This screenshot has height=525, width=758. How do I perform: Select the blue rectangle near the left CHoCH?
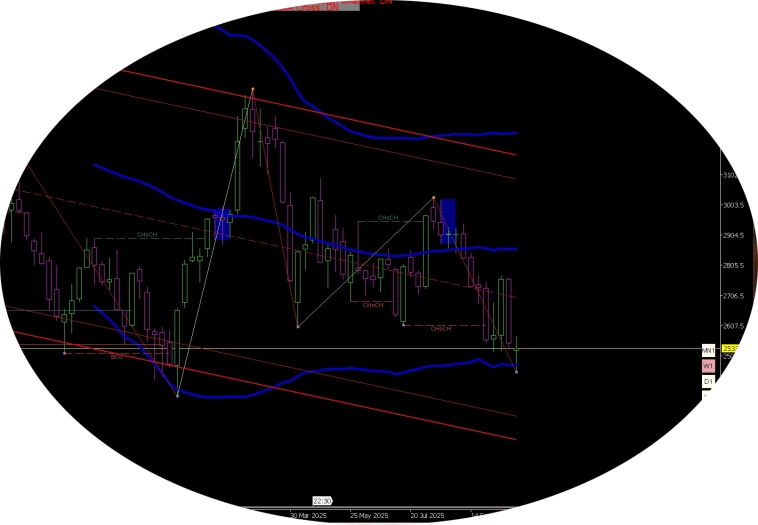click(x=222, y=225)
